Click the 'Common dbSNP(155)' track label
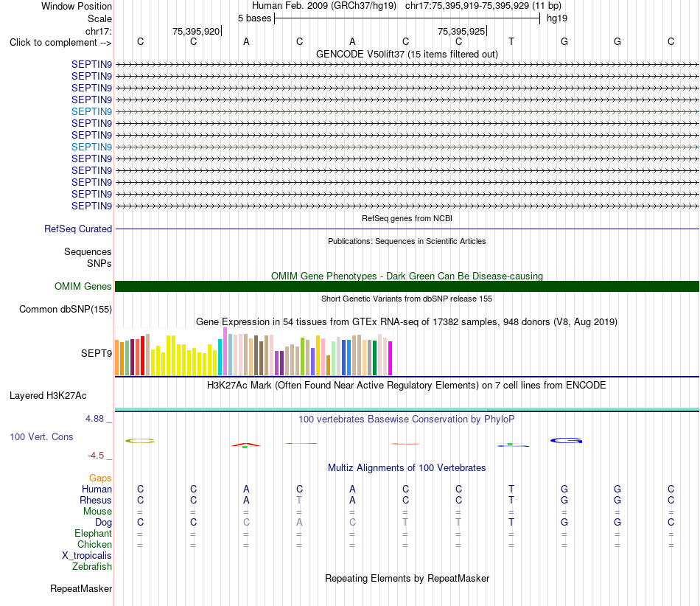700x606 pixels. tap(65, 309)
